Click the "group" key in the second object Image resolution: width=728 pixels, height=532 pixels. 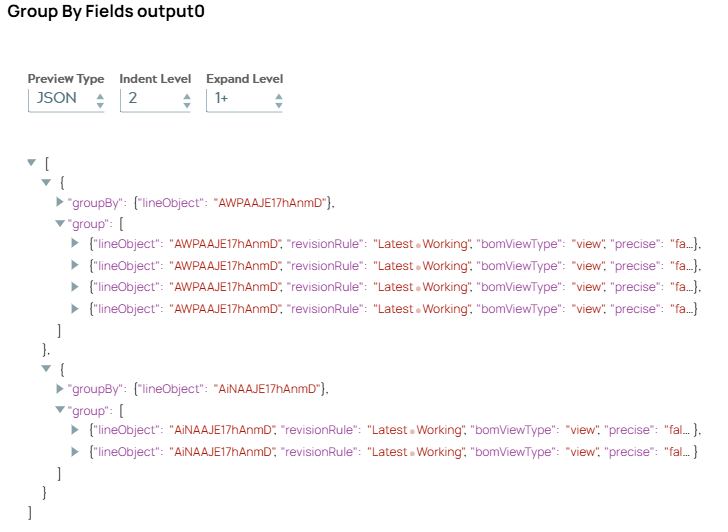click(x=89, y=411)
